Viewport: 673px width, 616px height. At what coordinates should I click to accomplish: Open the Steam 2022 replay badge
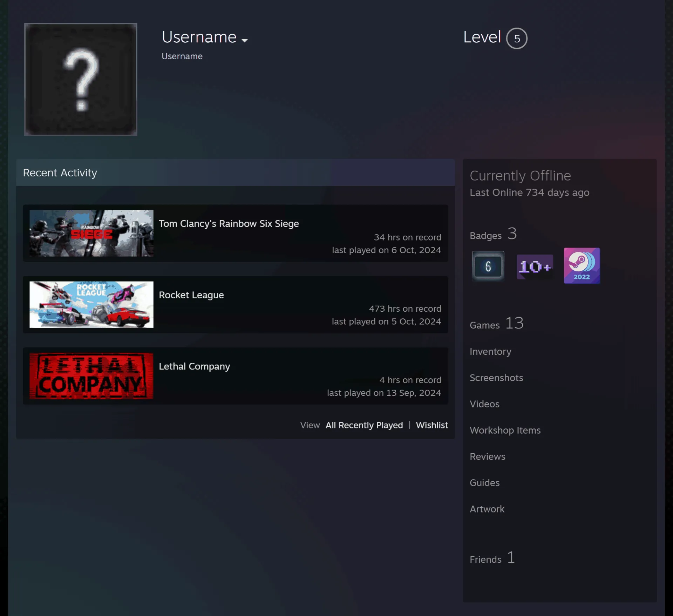582,266
